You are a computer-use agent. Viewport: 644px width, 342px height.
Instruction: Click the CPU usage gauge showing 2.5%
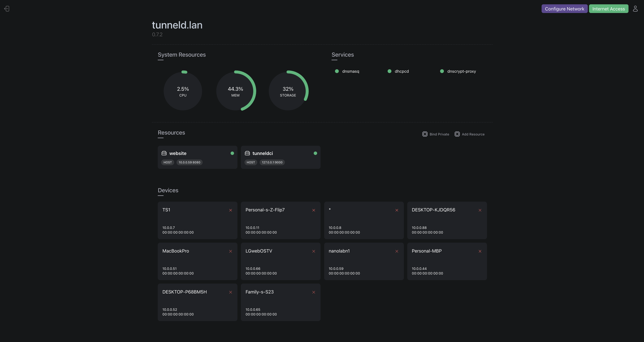183,91
